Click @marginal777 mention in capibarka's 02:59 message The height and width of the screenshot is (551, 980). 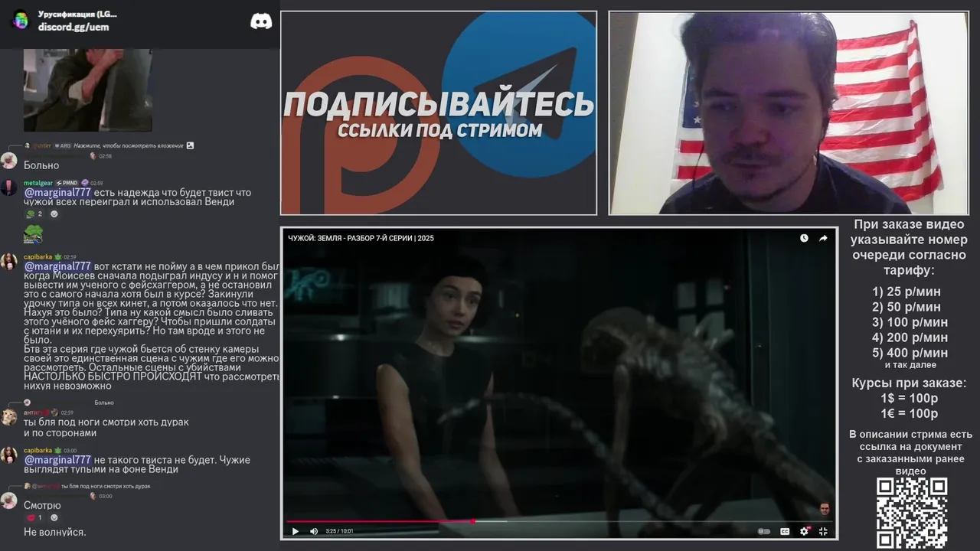pos(57,266)
